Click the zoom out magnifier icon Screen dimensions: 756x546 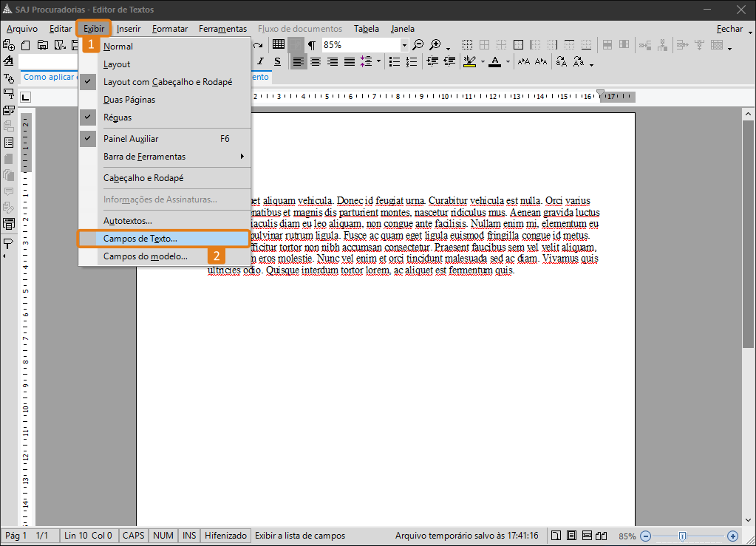tap(418, 45)
